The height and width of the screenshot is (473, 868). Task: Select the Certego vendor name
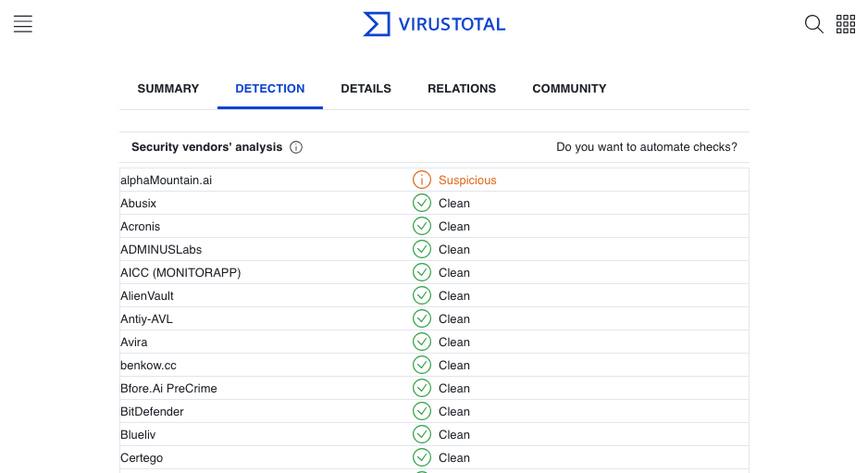(x=142, y=458)
